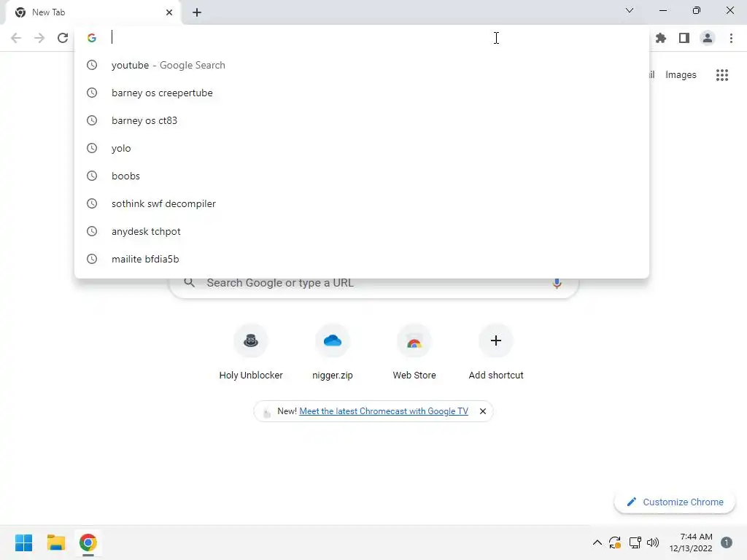Open network settings from the tray icon
The width and height of the screenshot is (747, 560).
pos(635,542)
